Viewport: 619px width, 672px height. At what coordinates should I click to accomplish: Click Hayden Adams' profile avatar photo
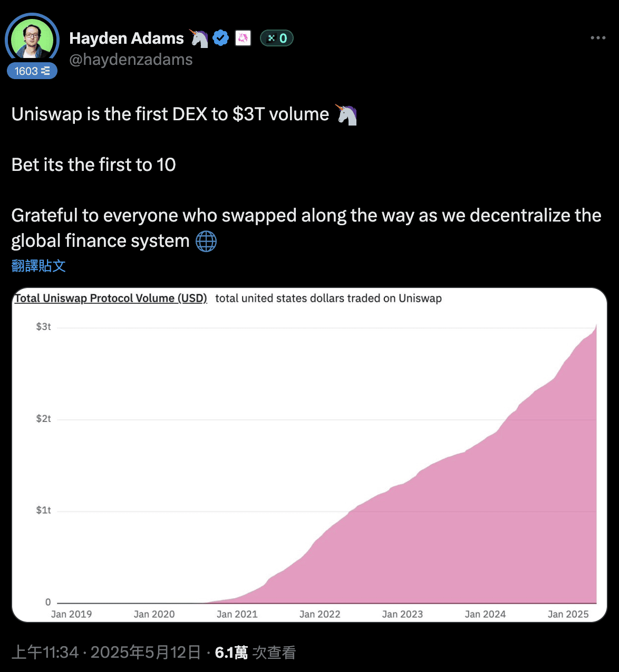tap(32, 39)
